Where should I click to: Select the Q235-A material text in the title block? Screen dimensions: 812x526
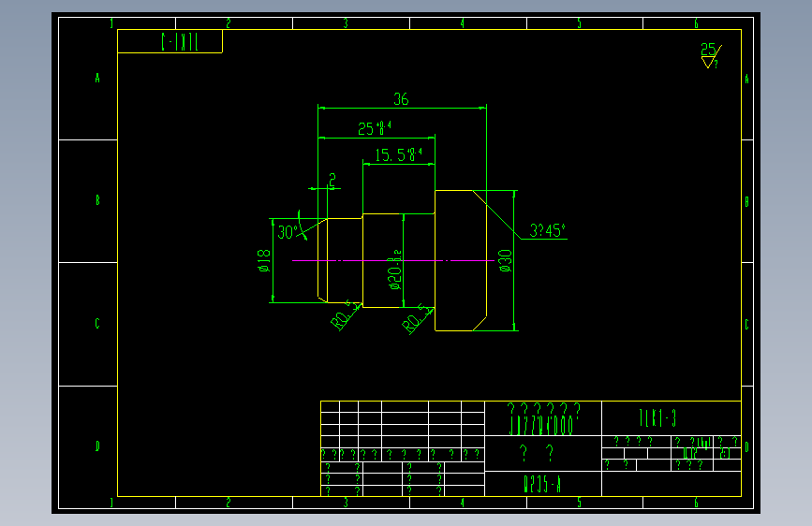pyautogui.click(x=542, y=485)
